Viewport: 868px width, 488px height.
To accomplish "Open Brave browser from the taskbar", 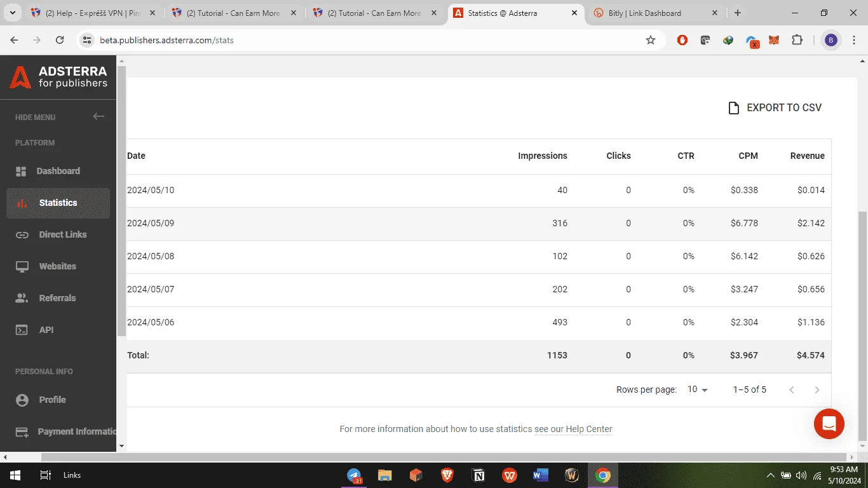I will click(x=447, y=475).
